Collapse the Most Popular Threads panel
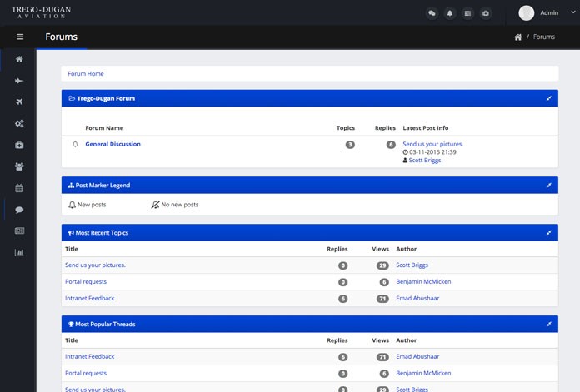 click(x=548, y=325)
